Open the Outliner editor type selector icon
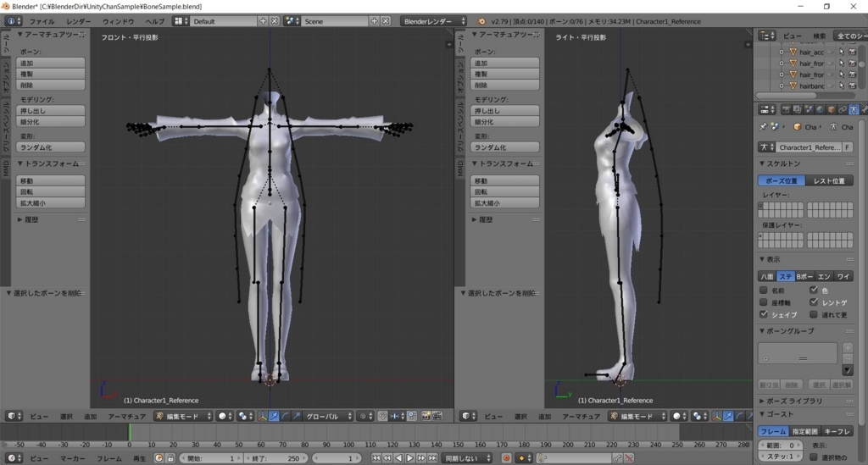 click(x=766, y=36)
